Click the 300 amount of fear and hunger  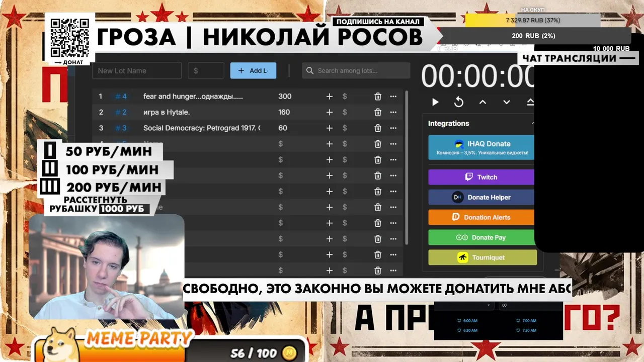285,97
